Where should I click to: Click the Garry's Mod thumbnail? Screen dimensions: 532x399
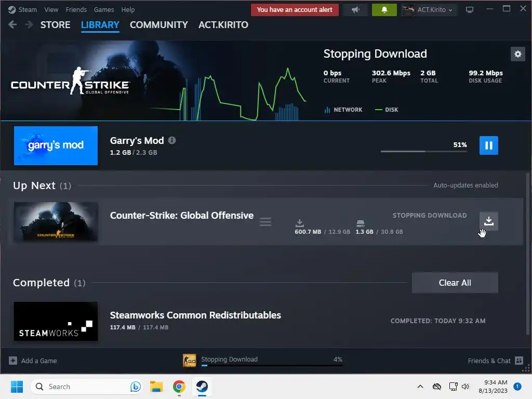[x=56, y=145]
